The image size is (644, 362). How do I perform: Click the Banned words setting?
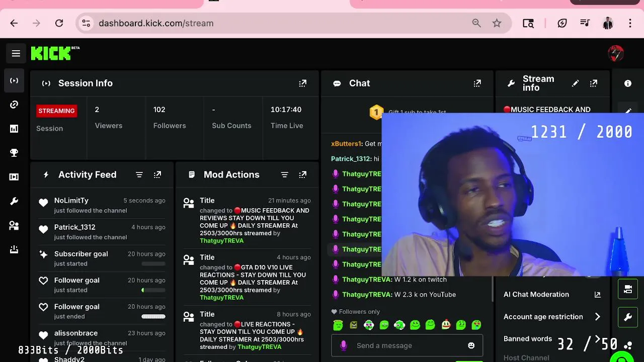pos(528,339)
